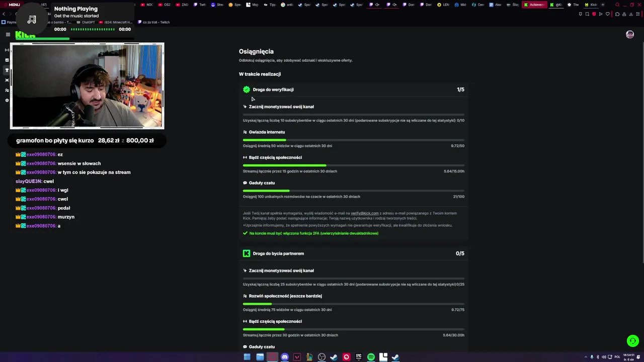Open the green support chat bubble
644x362 pixels.
[632, 341]
